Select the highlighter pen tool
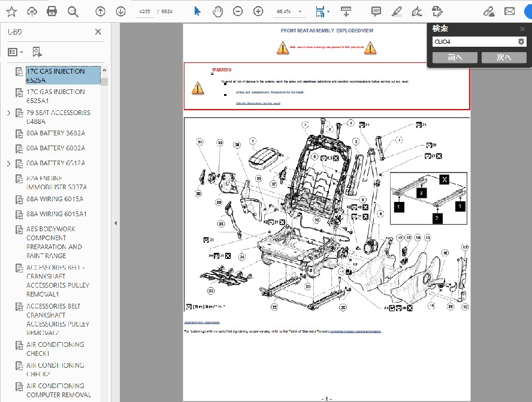Viewport: 532px width, 402px height. point(397,11)
